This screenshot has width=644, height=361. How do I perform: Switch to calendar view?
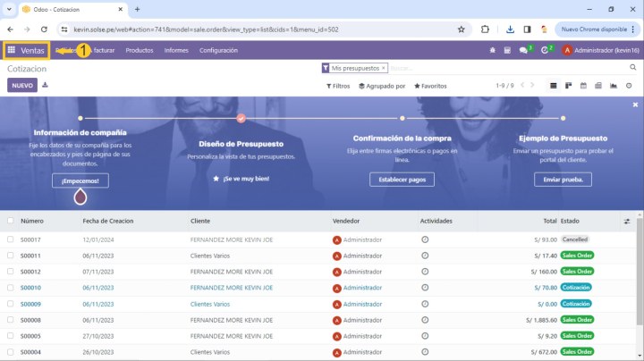(582, 86)
